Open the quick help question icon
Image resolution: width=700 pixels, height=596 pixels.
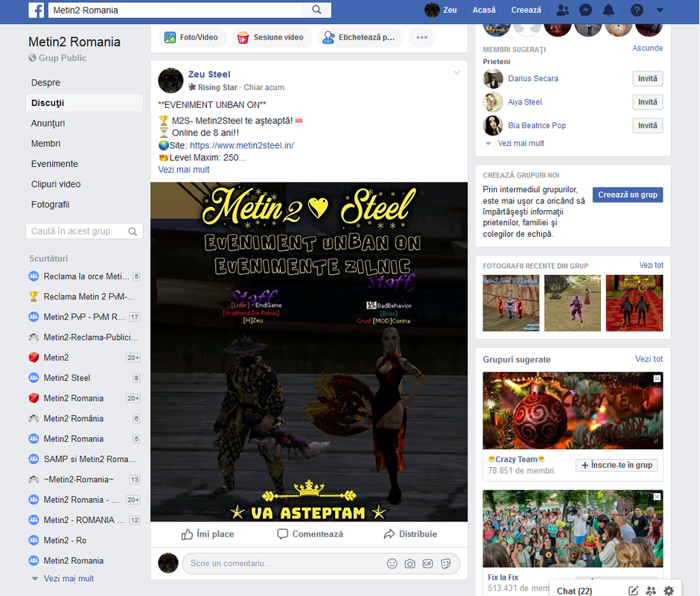[637, 10]
